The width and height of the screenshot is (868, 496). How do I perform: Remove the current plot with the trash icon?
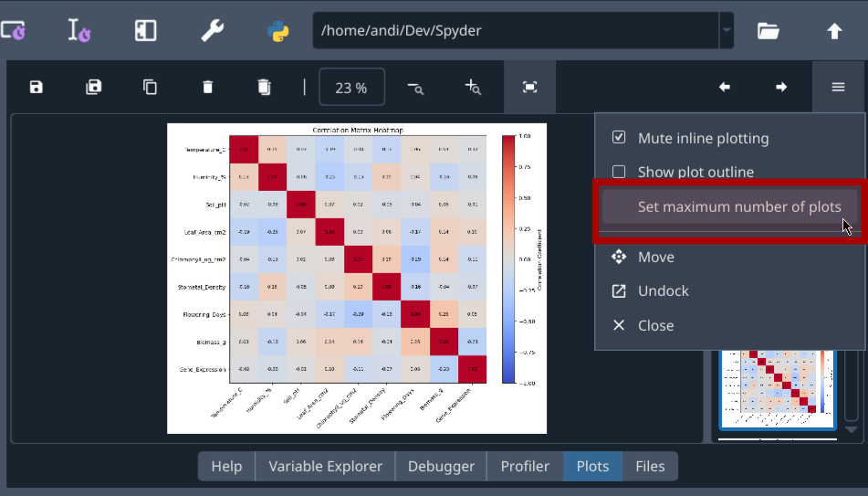207,87
